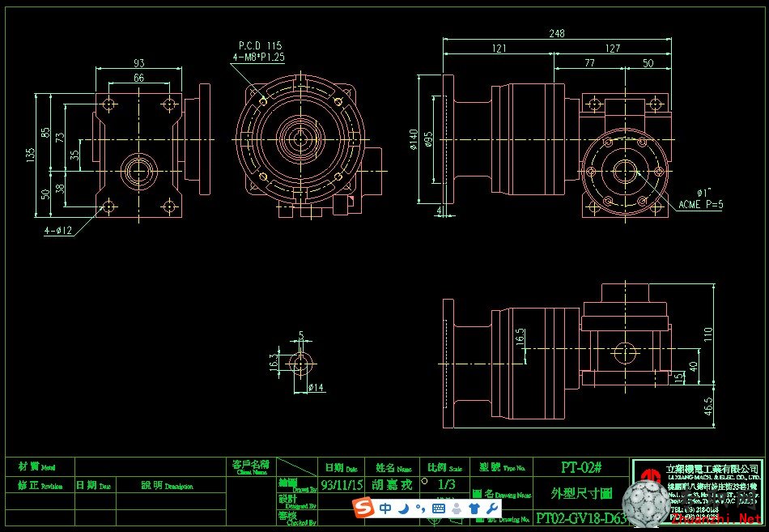Select the ø140 diameter dimension
Image resolution: width=769 pixels, height=532 pixels.
pyautogui.click(x=414, y=139)
